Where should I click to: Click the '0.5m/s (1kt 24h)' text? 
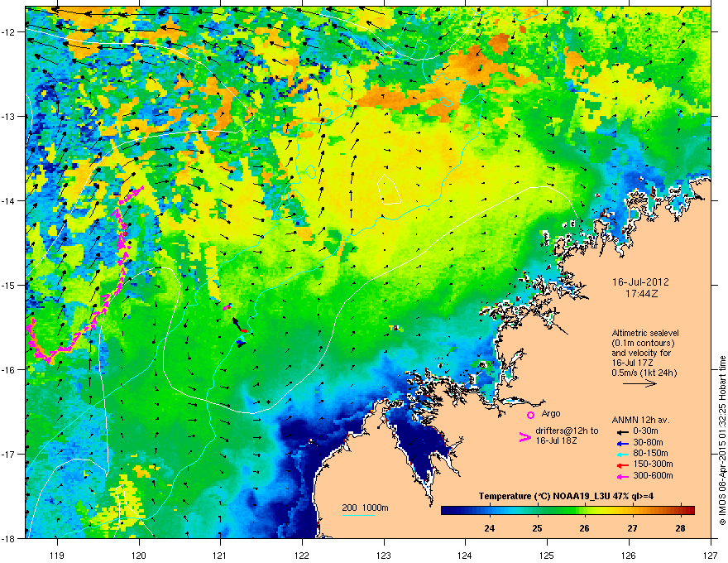(644, 373)
